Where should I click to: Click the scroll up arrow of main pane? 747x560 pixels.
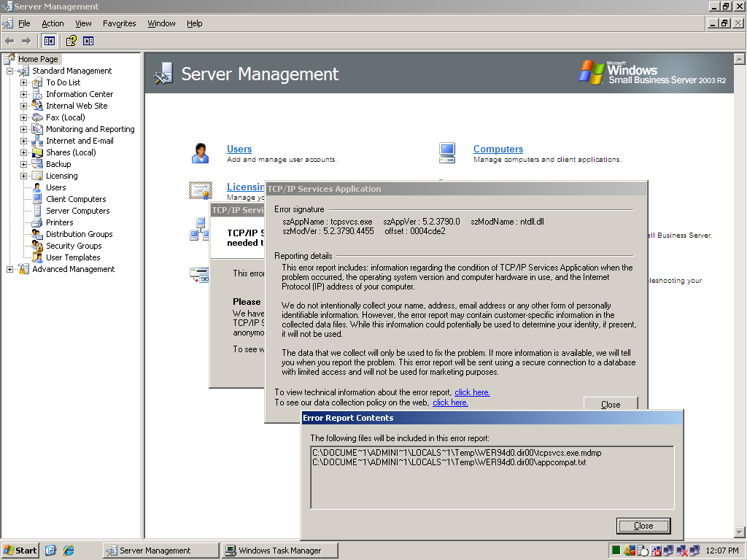[739, 59]
